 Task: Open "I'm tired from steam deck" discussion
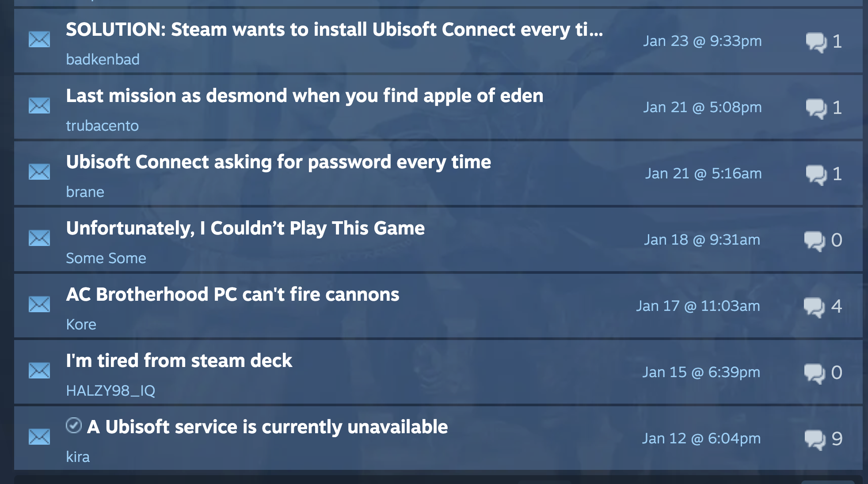point(179,361)
